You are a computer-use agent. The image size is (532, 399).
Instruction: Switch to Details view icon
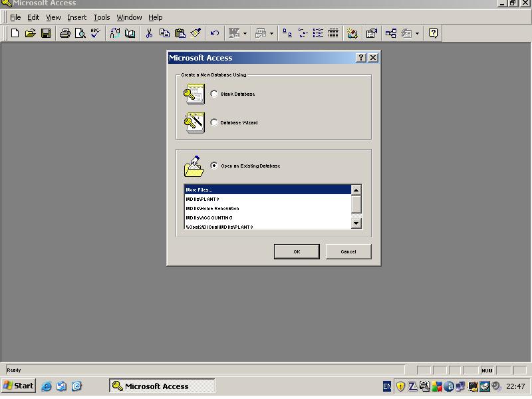point(333,33)
